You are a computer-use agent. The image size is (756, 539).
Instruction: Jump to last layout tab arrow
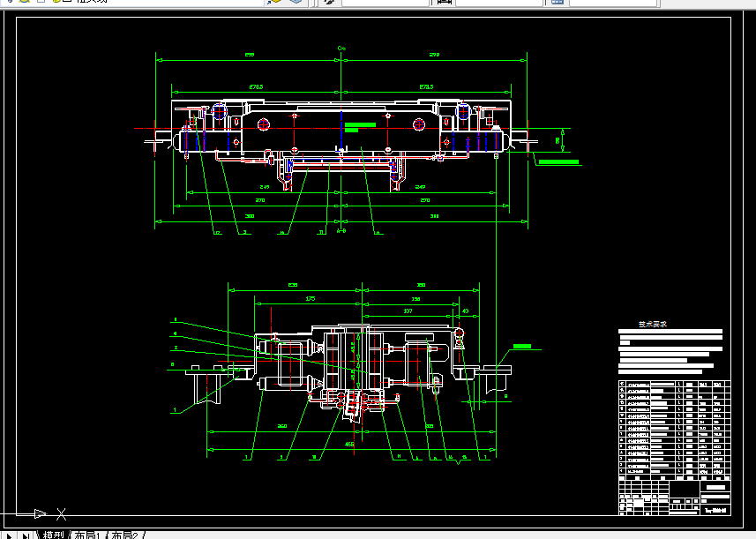26,535
